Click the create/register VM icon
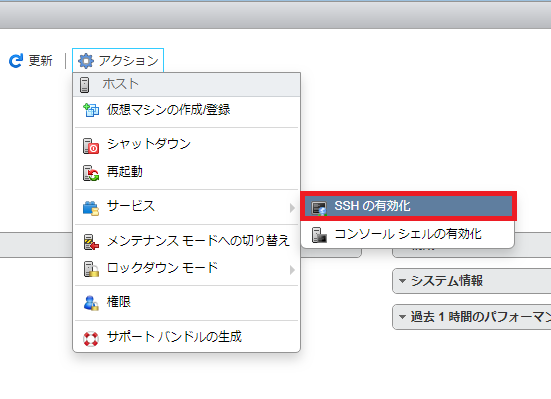 91,110
